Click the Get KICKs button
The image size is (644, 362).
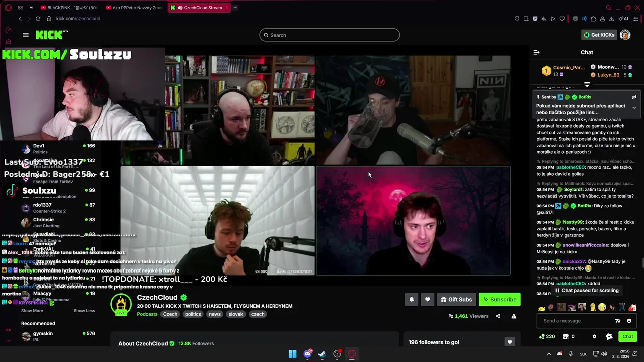click(x=599, y=35)
